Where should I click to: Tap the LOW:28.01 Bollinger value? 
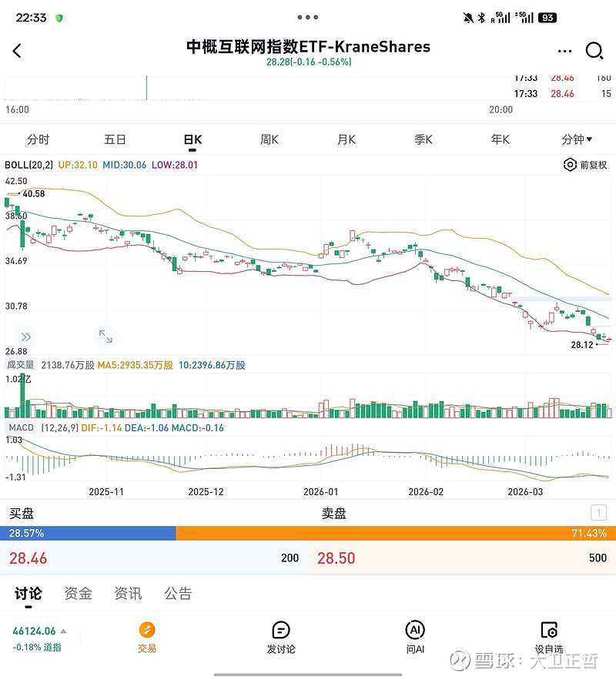coord(175,165)
